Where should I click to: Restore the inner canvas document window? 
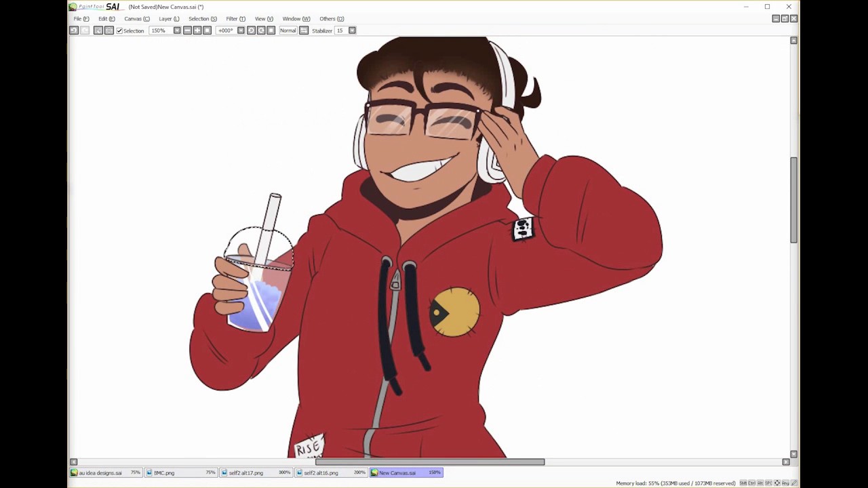point(785,18)
